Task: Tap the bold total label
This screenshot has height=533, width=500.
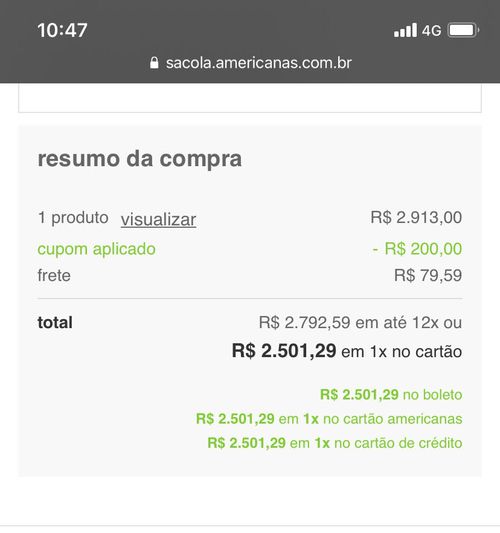Action: pyautogui.click(x=55, y=323)
